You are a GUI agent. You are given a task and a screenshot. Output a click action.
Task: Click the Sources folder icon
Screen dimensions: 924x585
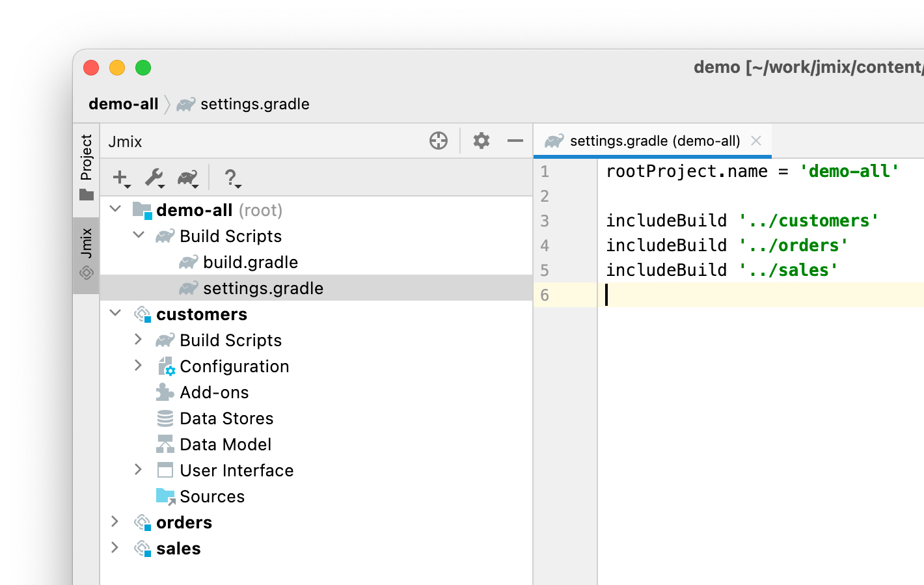pos(166,497)
